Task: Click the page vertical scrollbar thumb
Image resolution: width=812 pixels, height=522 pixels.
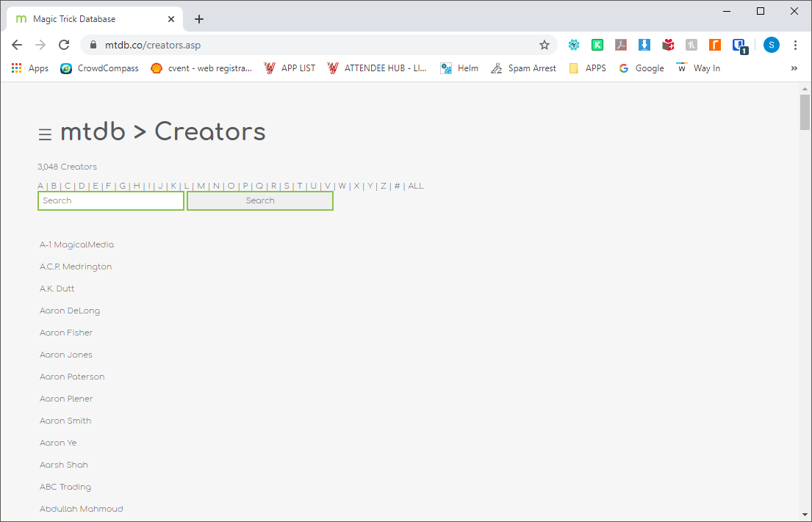Action: click(x=805, y=112)
